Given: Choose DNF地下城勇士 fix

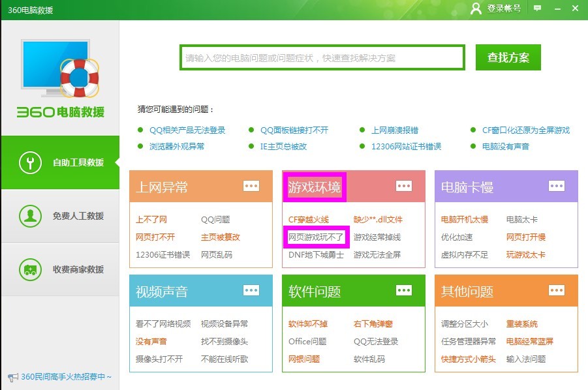Looking at the screenshot, I should [x=316, y=255].
